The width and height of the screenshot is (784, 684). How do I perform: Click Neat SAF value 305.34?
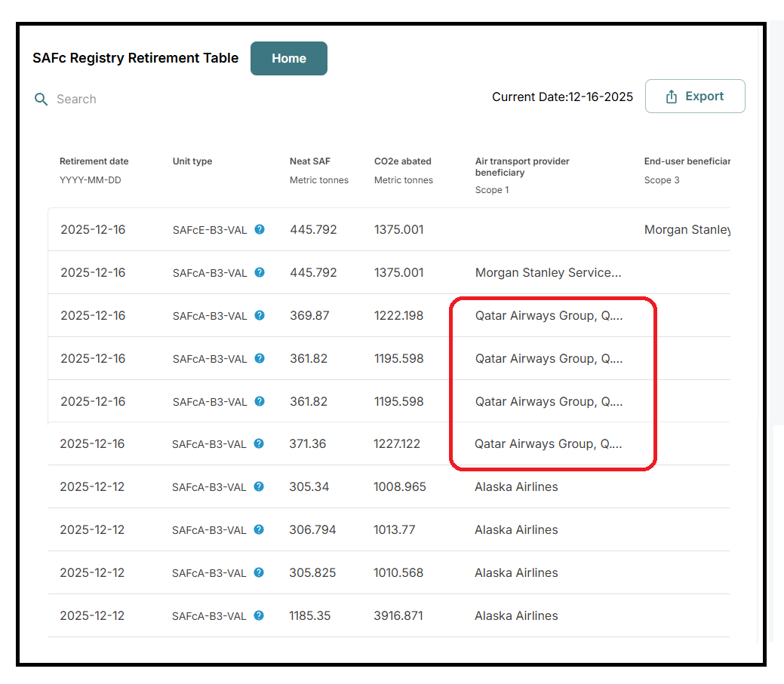[x=309, y=486]
